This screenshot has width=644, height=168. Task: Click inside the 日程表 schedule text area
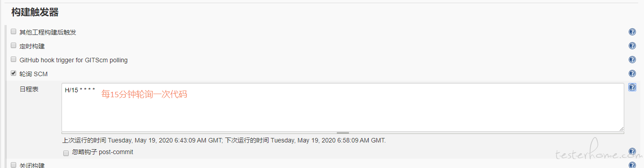tap(343, 107)
